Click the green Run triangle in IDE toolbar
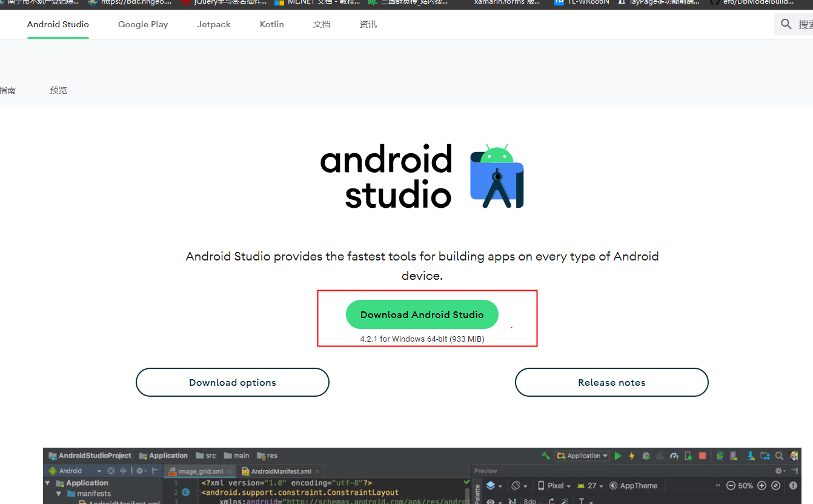Viewport: 813px width, 504px height. [x=618, y=456]
